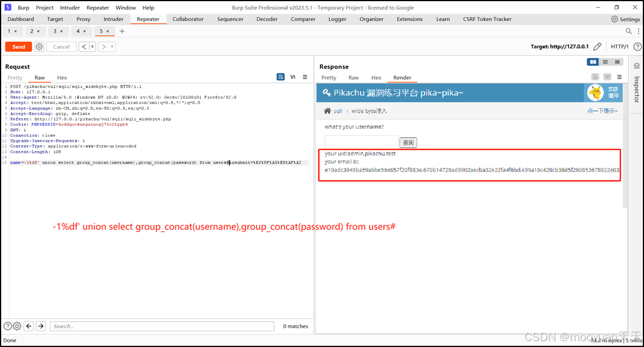Open the back history dropdown arrow
This screenshot has height=347, width=644.
pyautogui.click(x=92, y=47)
